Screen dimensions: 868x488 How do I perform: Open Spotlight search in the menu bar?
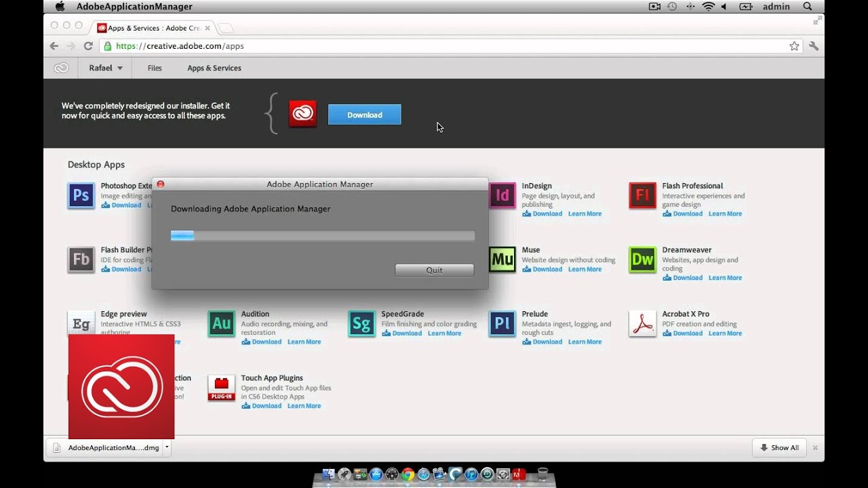click(808, 7)
